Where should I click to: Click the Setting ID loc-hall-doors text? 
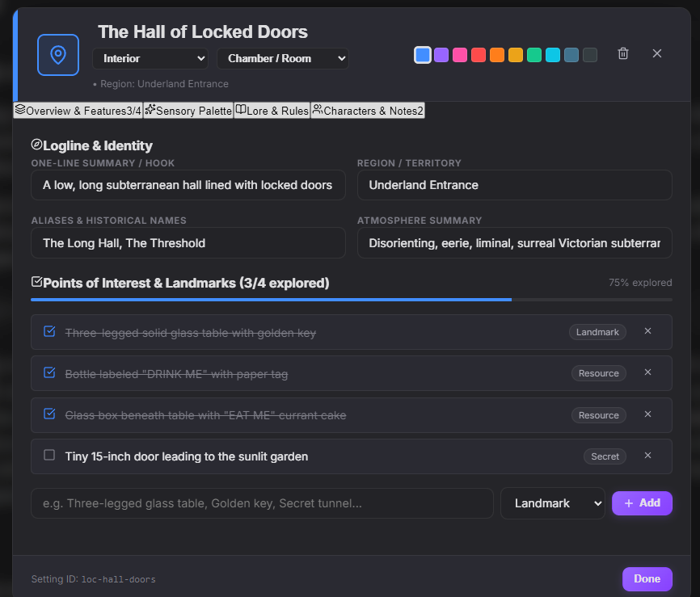(x=93, y=579)
